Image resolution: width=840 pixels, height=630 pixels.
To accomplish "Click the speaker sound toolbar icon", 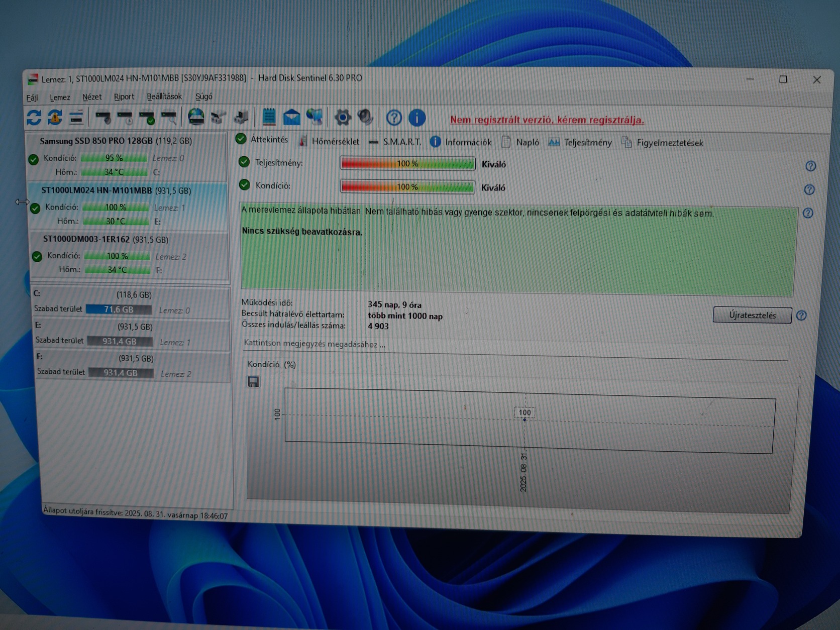I will pyautogui.click(x=365, y=118).
